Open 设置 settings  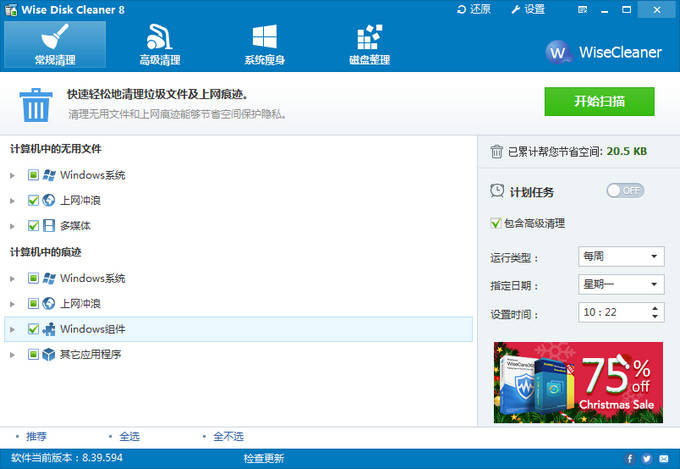[x=528, y=9]
